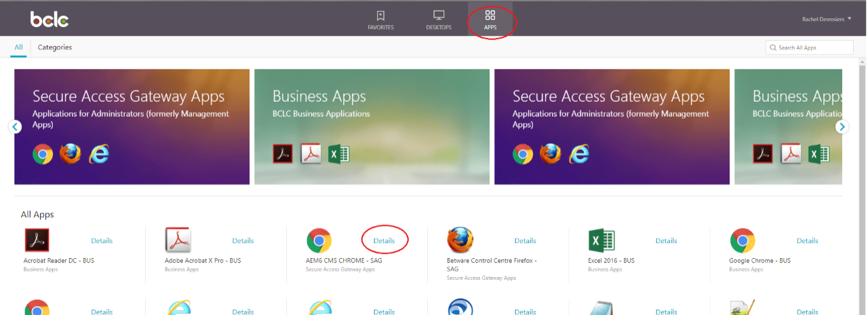Open Details for Adobe Acrobat X Pro
868x315 pixels.
243,241
